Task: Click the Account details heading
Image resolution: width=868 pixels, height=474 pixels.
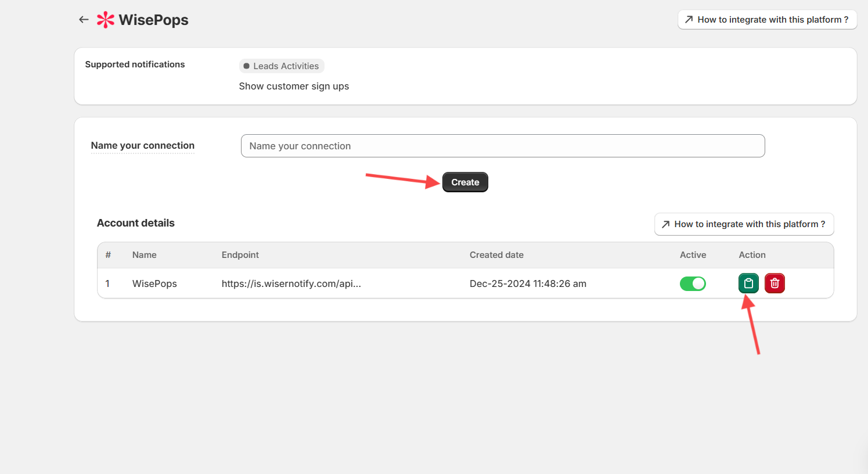Action: click(136, 223)
